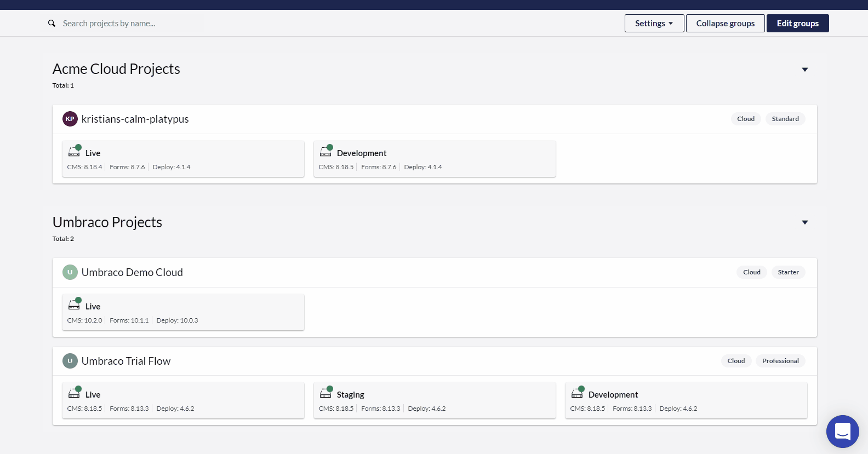Open the Development environment of kristians-calm-platypus

435,159
